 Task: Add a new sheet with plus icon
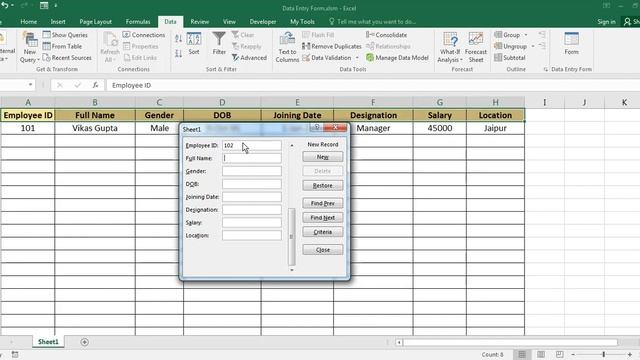point(84,342)
